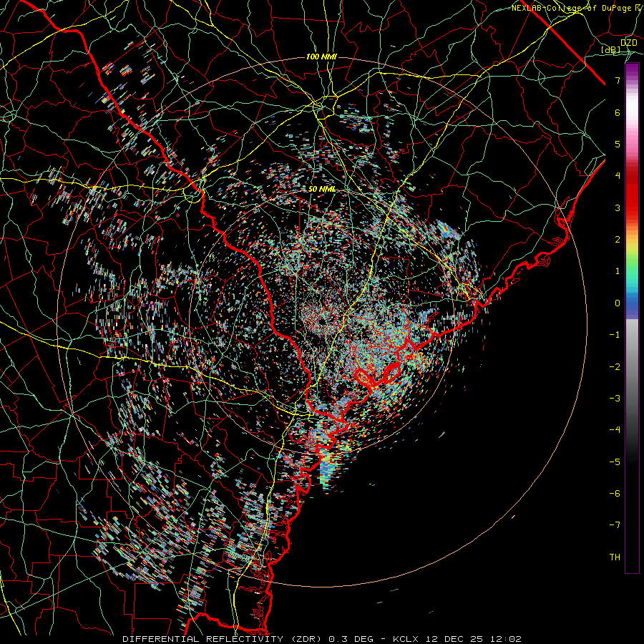Click the "0.3 DEG" elevation angle text

point(351,639)
